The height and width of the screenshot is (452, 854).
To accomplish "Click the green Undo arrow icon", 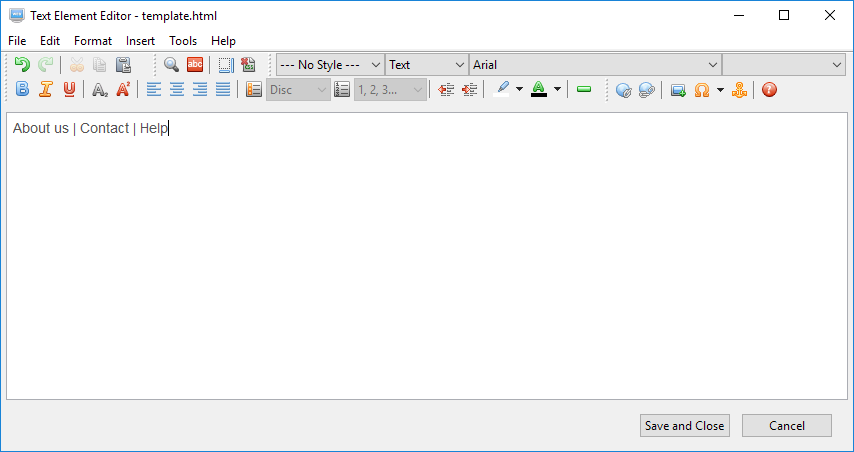I will (x=22, y=65).
